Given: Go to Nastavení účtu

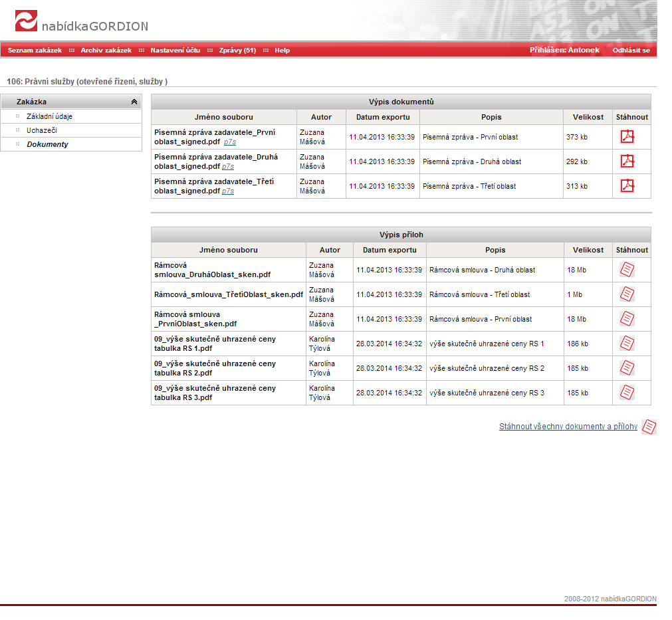Looking at the screenshot, I should 175,51.
